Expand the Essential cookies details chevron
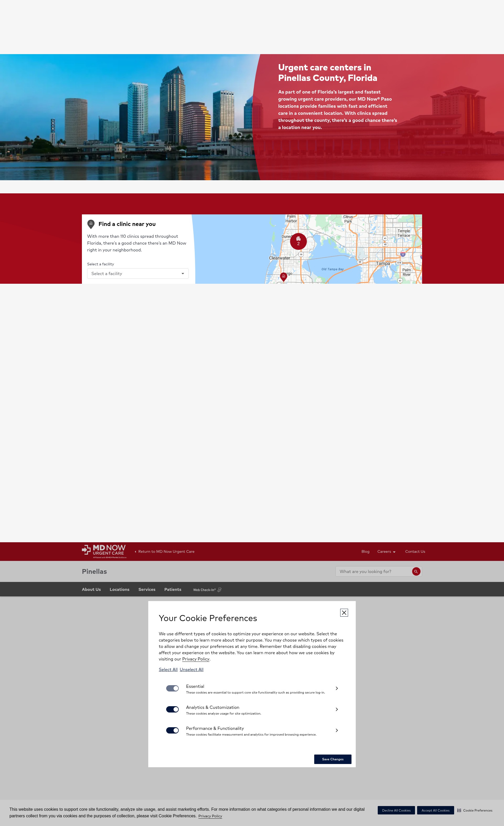Image resolution: width=504 pixels, height=826 pixels. 337,688
